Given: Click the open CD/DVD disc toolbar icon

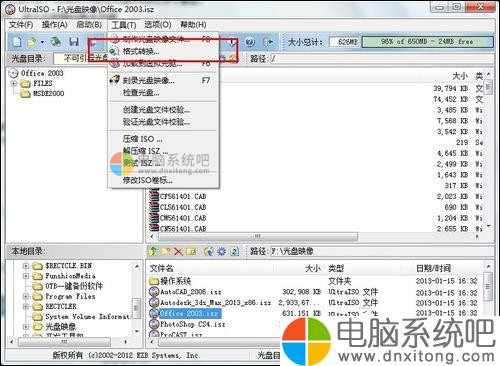Looking at the screenshot, I should [56, 42].
